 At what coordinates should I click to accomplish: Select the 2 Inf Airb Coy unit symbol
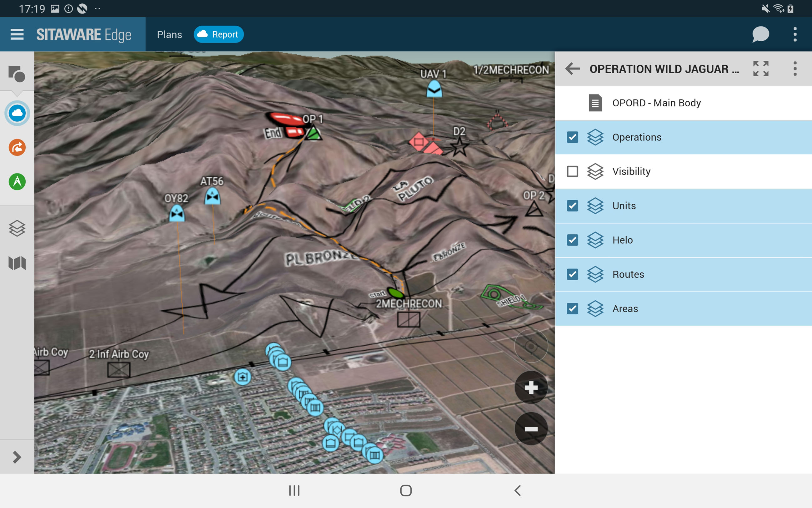[119, 370]
